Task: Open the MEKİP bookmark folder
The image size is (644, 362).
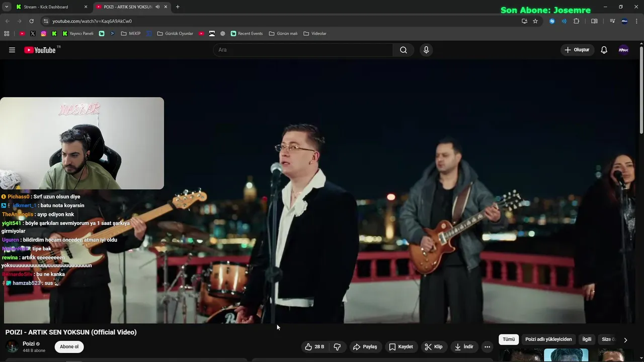Action: pos(131,34)
